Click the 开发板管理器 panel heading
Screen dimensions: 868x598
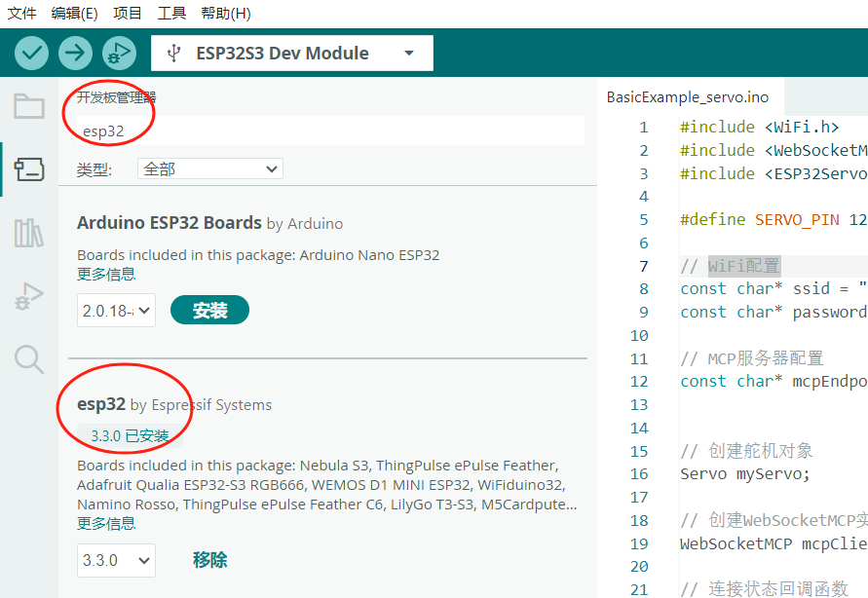point(116,97)
